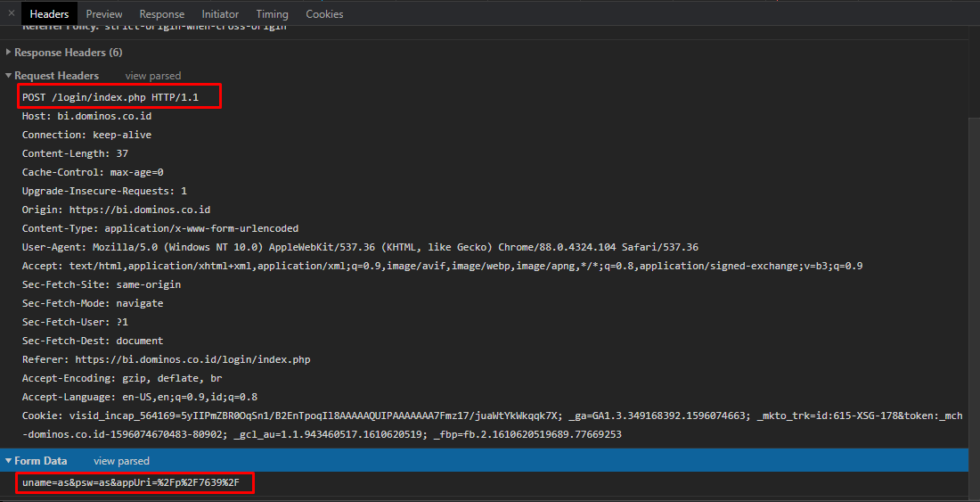
Task: Click the Referer header line
Action: [166, 359]
